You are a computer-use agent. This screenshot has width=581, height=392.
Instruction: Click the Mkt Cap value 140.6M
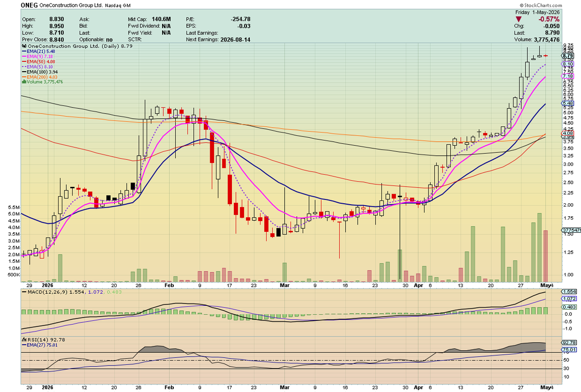coord(160,19)
